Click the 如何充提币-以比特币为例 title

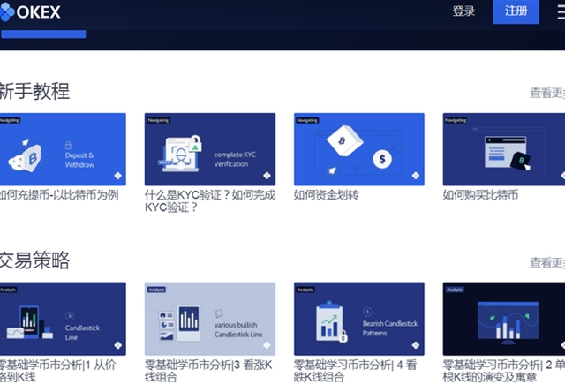click(x=58, y=195)
